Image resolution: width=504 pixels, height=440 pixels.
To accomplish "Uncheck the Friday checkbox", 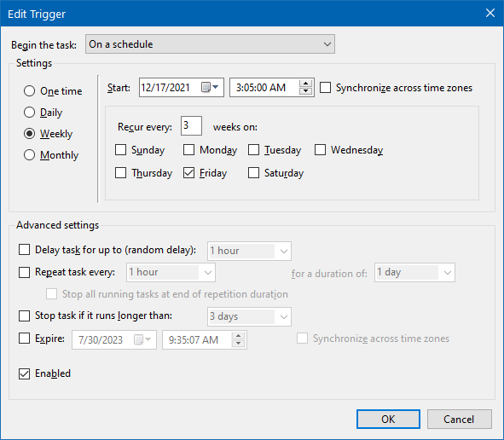I will click(x=188, y=173).
